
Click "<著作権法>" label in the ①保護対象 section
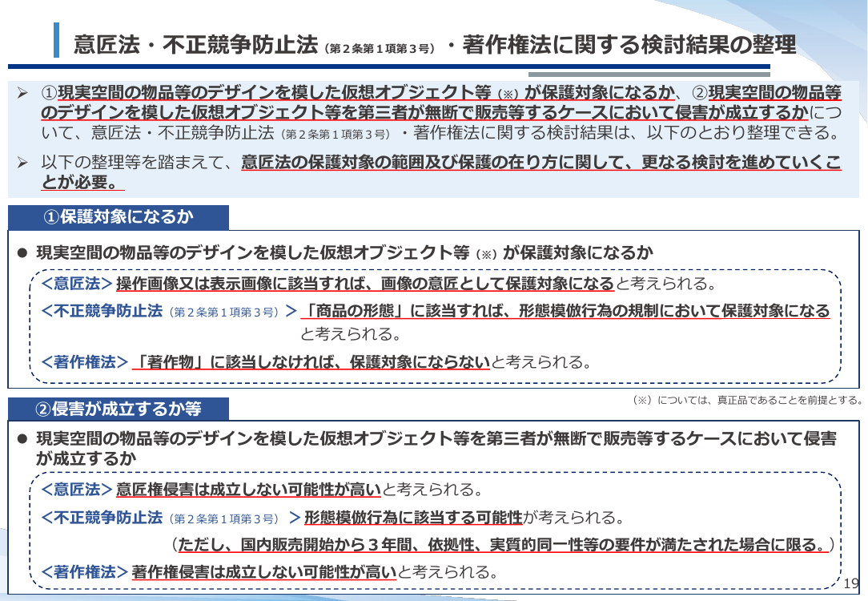85,361
